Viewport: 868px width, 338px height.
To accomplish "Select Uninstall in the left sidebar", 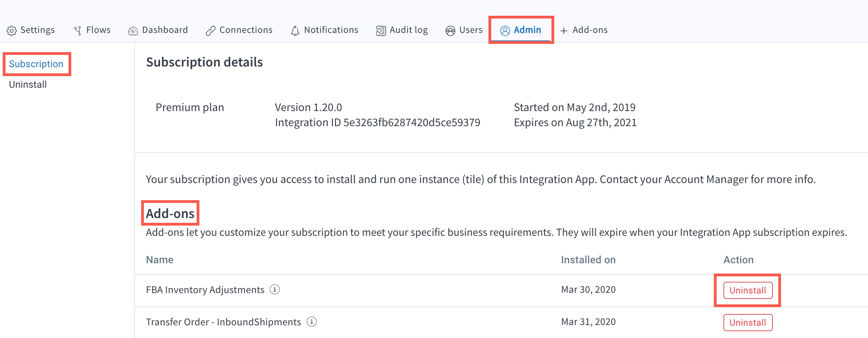I will [x=28, y=85].
